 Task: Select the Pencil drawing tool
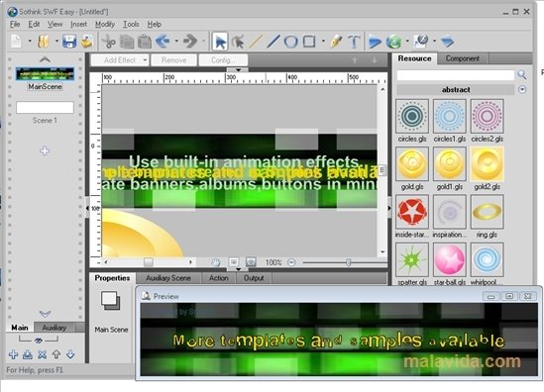pyautogui.click(x=336, y=42)
